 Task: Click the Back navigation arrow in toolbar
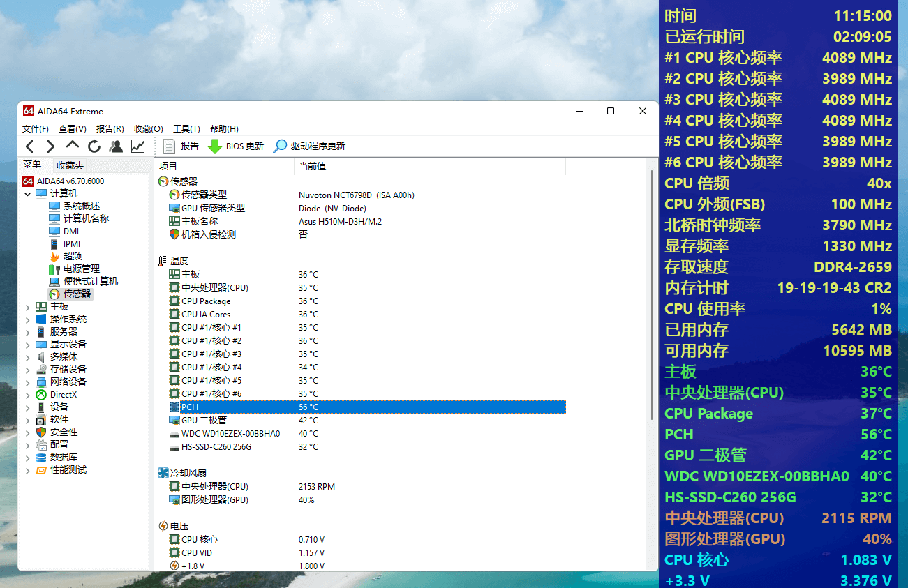pos(29,146)
